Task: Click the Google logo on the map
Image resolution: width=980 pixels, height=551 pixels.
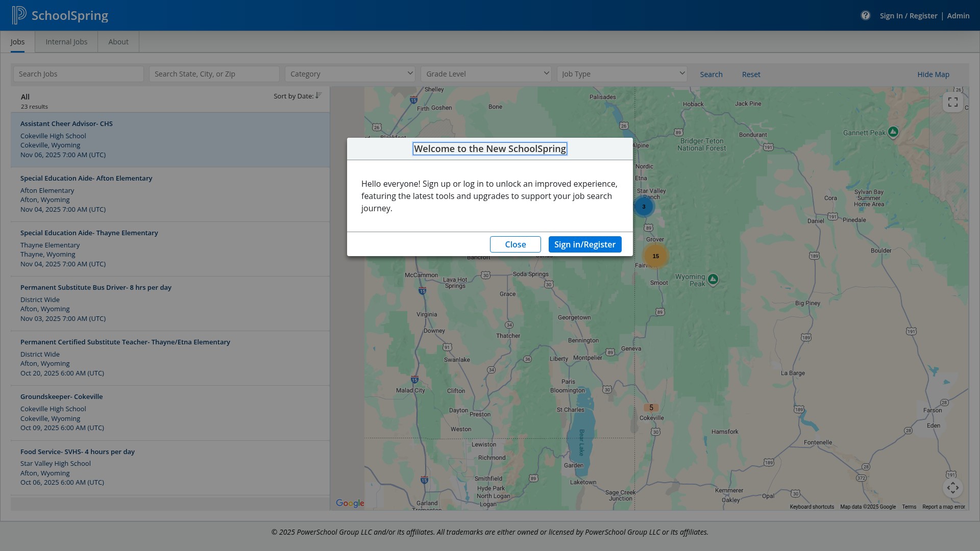Action: (350, 504)
